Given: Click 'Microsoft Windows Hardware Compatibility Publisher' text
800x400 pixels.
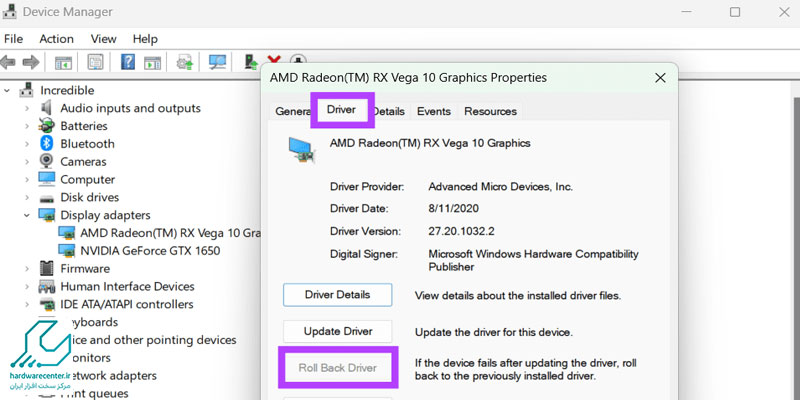Looking at the screenshot, I should pyautogui.click(x=533, y=260).
